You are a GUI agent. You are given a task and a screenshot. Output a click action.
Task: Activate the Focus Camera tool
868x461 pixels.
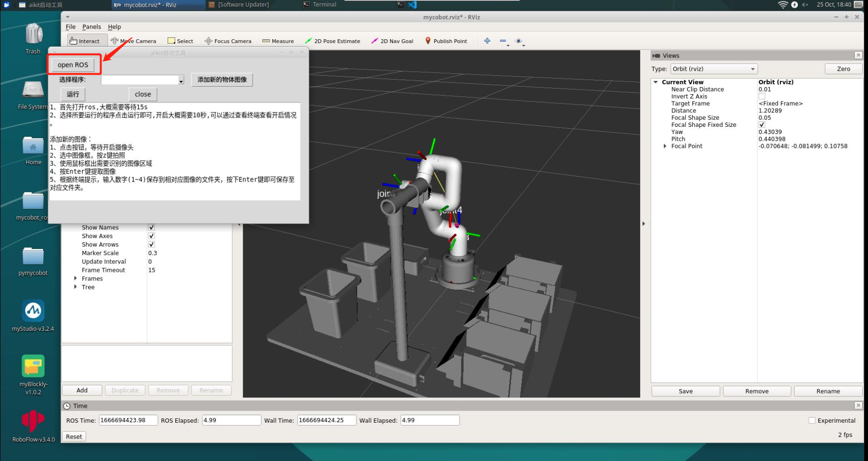pyautogui.click(x=228, y=41)
